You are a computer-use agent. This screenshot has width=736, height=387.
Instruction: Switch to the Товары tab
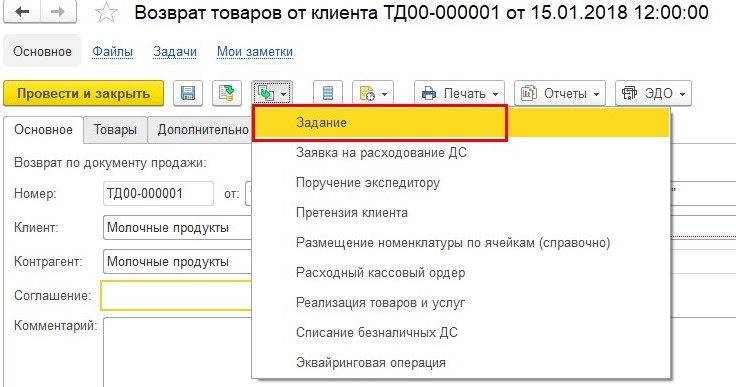pos(115,129)
